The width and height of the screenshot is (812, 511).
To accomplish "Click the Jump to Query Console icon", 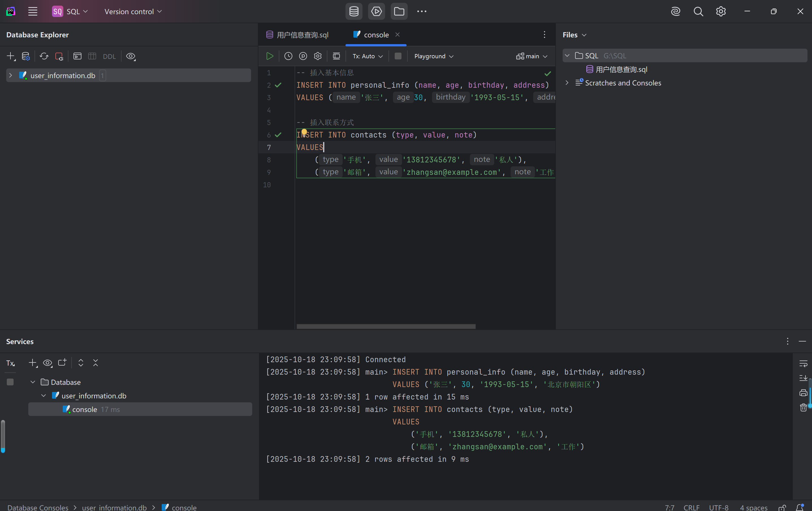I will [x=77, y=56].
